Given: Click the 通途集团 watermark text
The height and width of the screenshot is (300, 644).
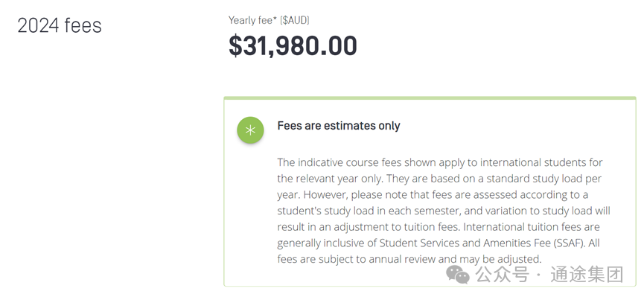Looking at the screenshot, I should pyautogui.click(x=587, y=274).
